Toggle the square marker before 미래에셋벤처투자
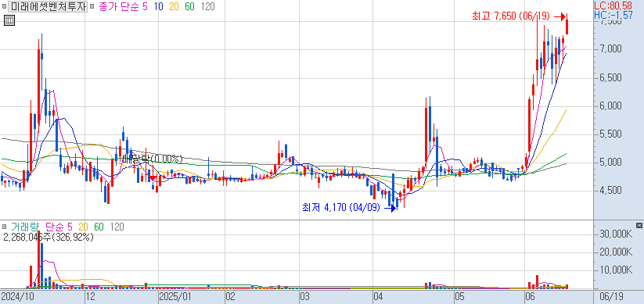This screenshot has height=304, width=644. (4, 6)
